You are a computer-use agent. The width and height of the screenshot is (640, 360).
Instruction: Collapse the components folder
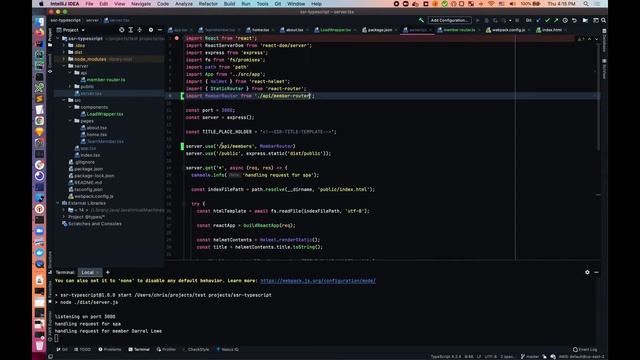(x=70, y=107)
